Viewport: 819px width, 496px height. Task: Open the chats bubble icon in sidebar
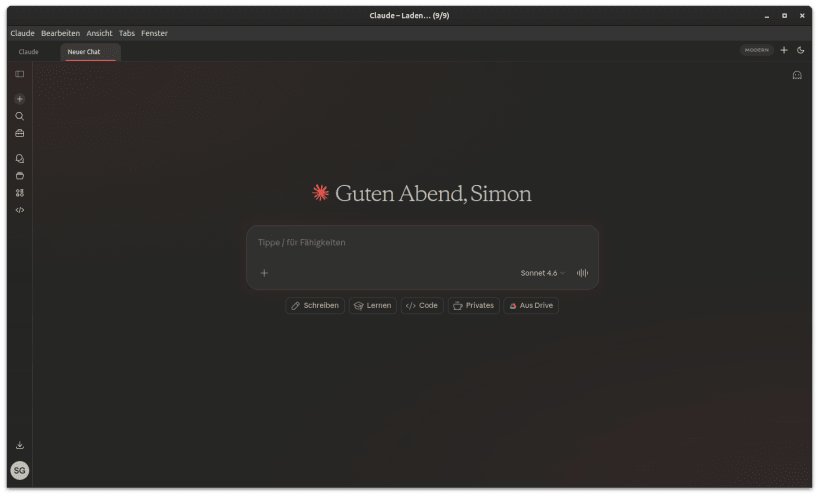(19, 158)
